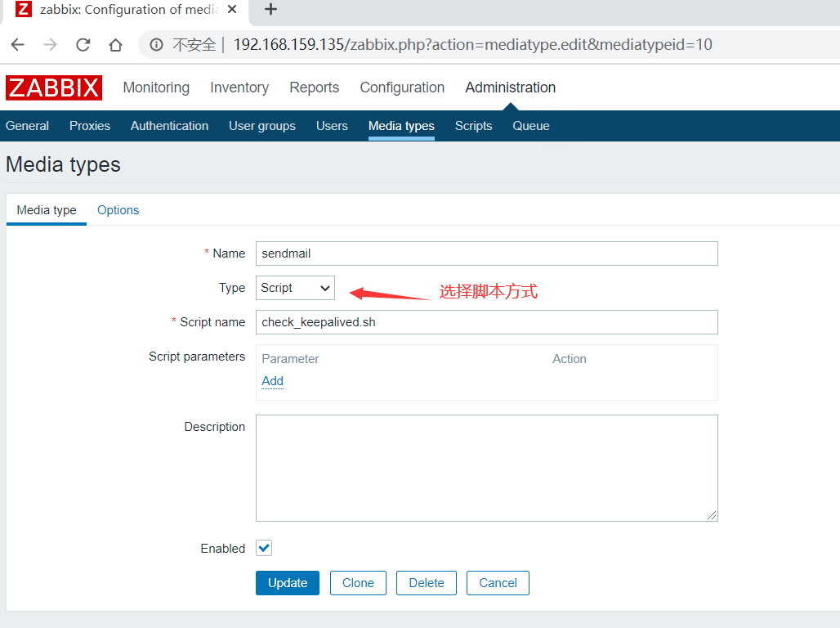Click the Description text area

(x=486, y=468)
